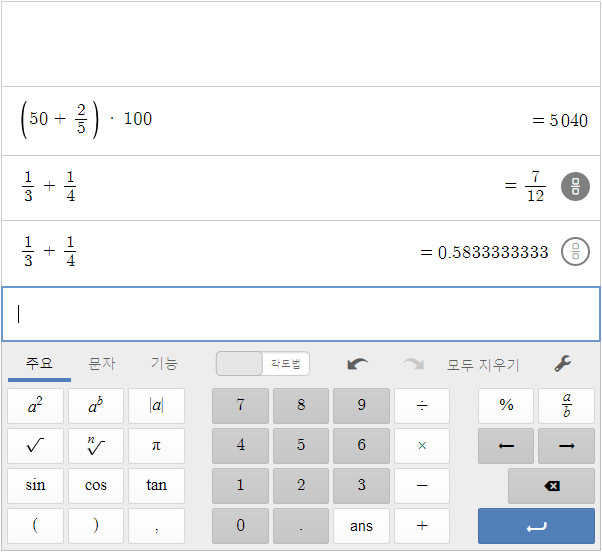Insert the previous answer with ans
Viewport: 602px width, 552px height.
pos(361,526)
